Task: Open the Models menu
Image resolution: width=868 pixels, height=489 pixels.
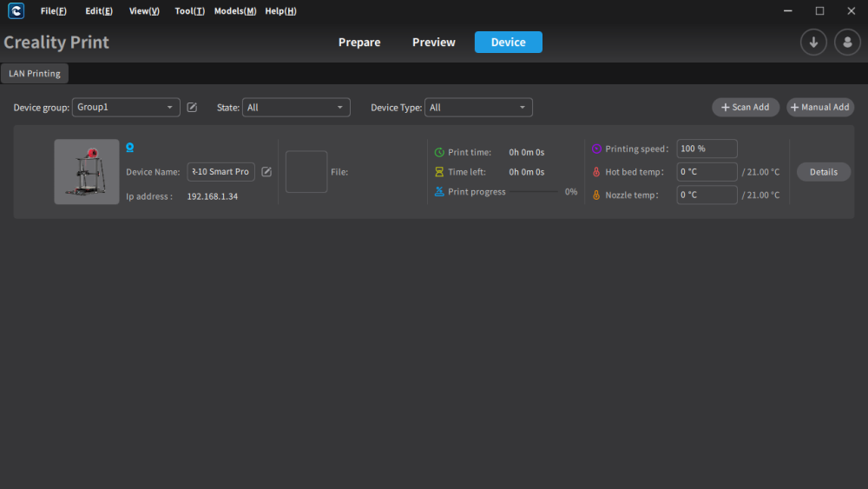Action: (235, 11)
